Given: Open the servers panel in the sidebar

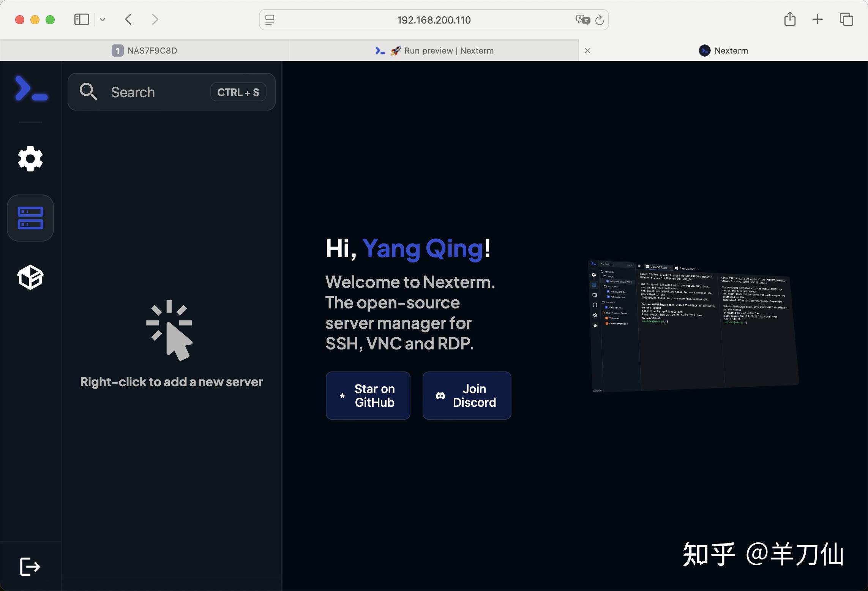Looking at the screenshot, I should point(30,218).
